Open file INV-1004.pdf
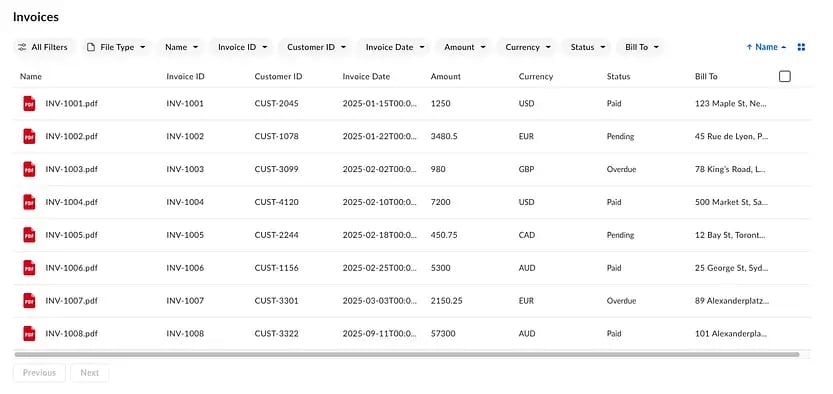Viewport: 833px width, 394px height. [x=72, y=202]
